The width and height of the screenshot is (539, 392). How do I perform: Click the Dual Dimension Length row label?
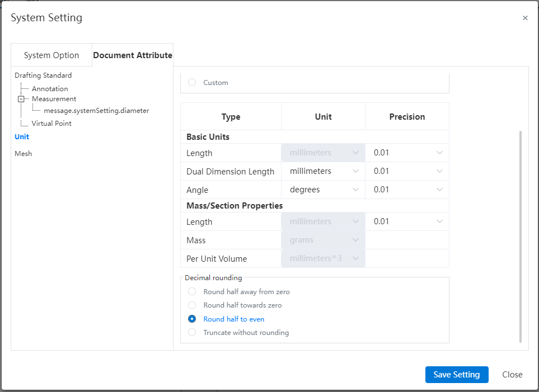tap(230, 172)
